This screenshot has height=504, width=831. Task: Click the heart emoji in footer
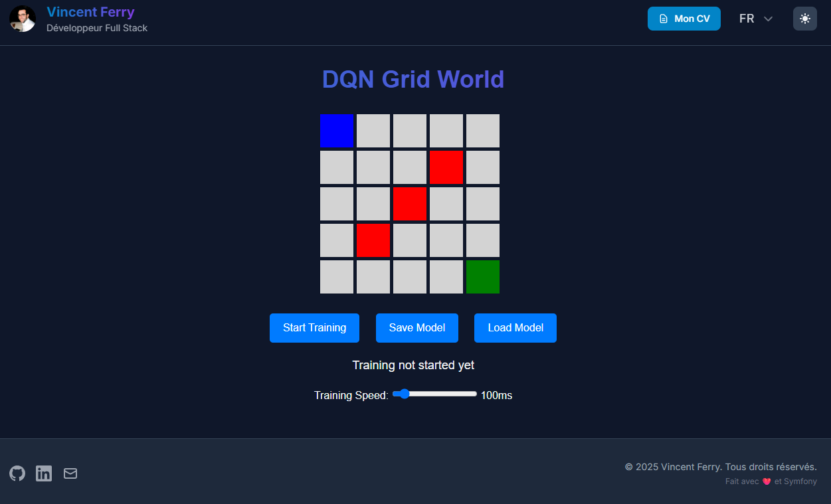click(766, 481)
